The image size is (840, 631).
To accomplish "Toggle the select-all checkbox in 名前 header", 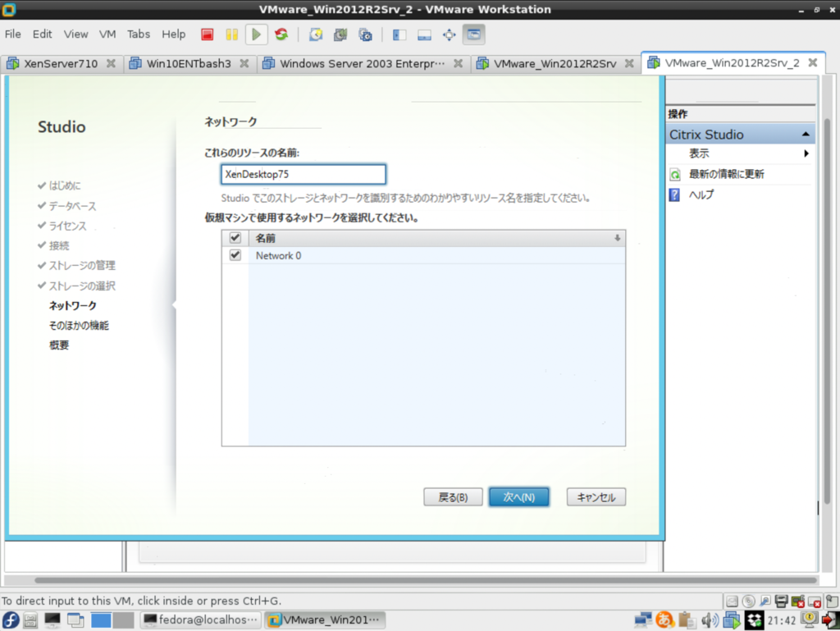I will point(235,238).
